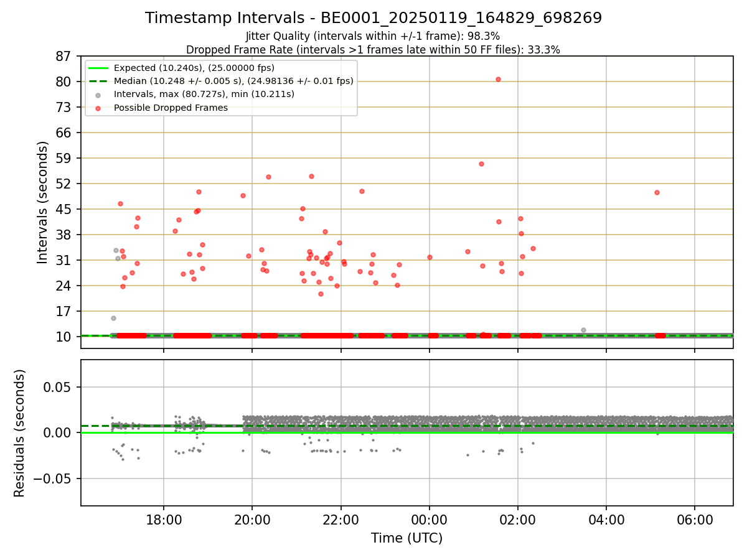Click x-axis tick label '20:00'
747x560 pixels.
(252, 520)
